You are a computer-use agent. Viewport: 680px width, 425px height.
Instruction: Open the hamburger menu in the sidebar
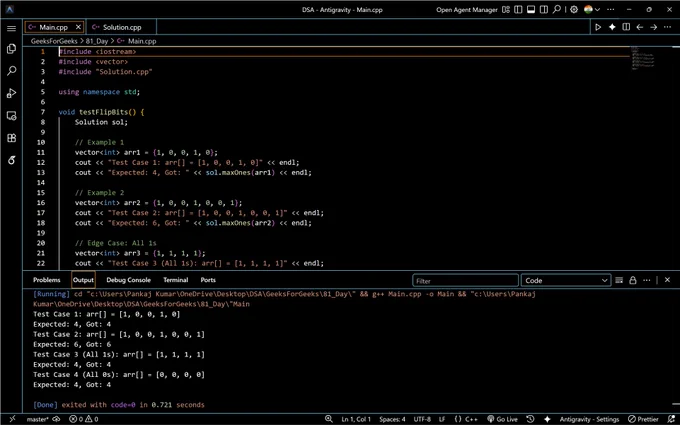pos(12,29)
